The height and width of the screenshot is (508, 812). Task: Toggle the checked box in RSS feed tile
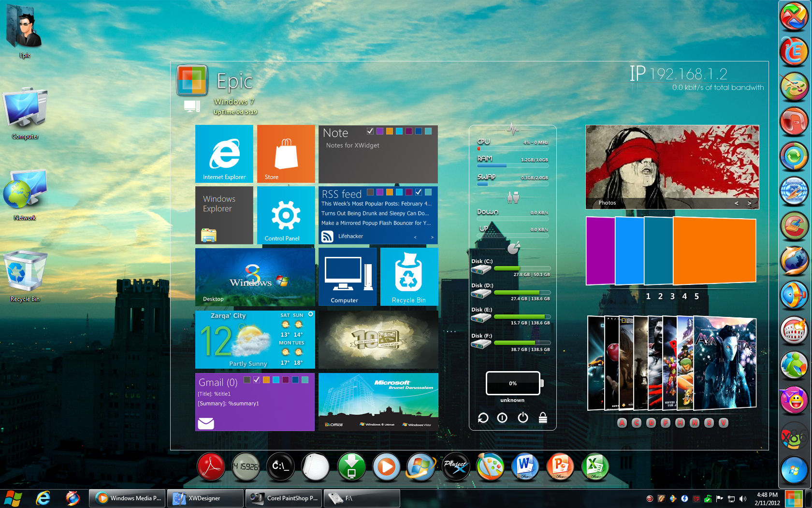419,192
